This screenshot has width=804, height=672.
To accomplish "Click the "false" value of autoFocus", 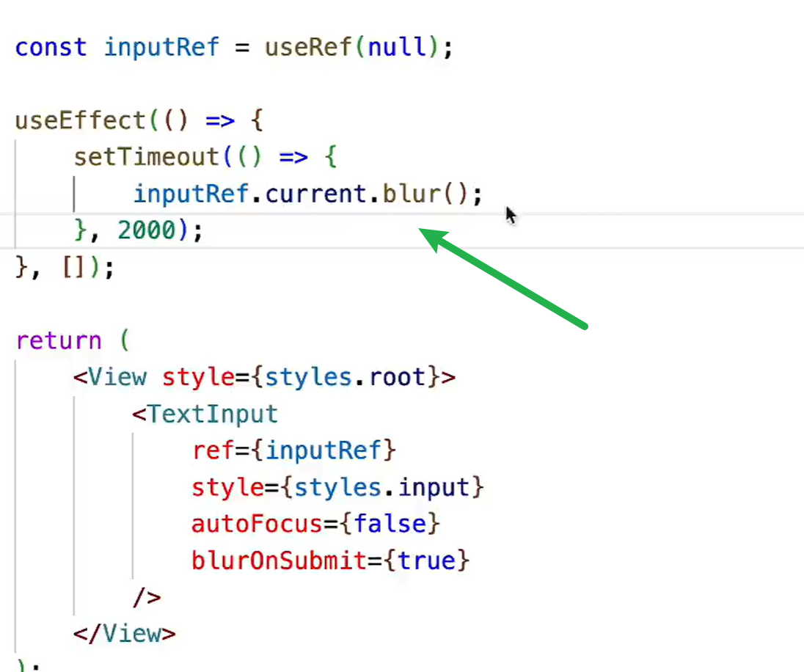I will point(390,524).
